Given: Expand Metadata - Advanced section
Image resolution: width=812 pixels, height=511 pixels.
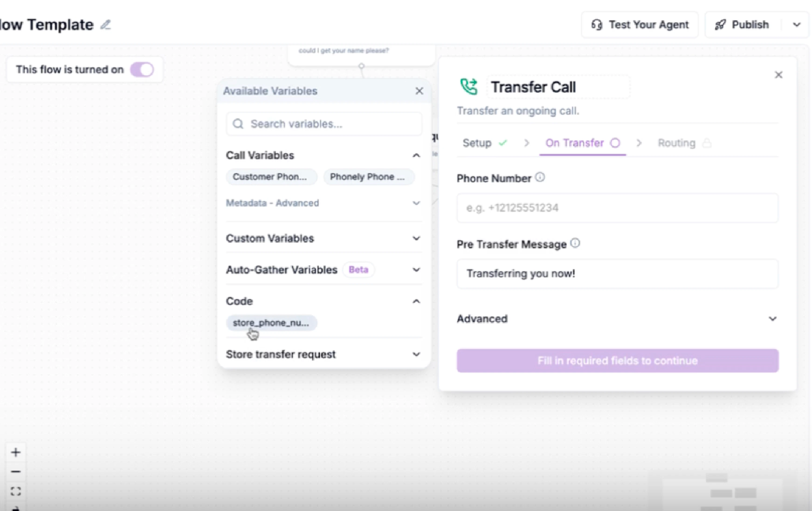Looking at the screenshot, I should coord(323,203).
